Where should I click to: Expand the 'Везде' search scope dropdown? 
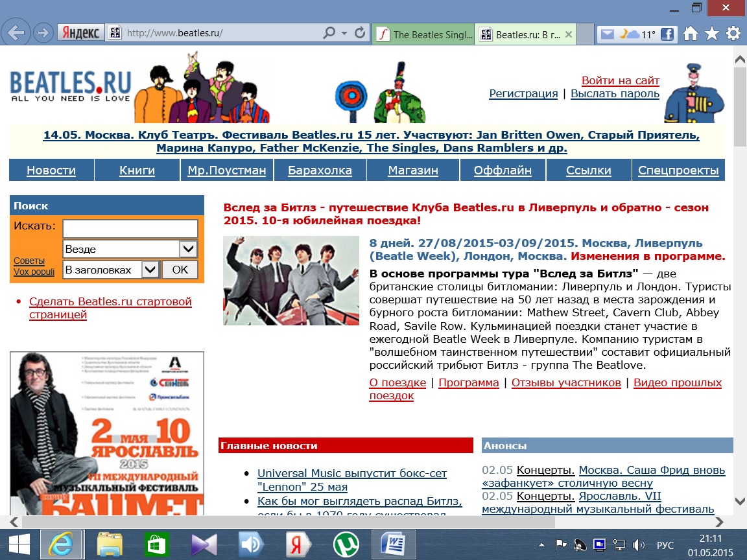coord(187,249)
